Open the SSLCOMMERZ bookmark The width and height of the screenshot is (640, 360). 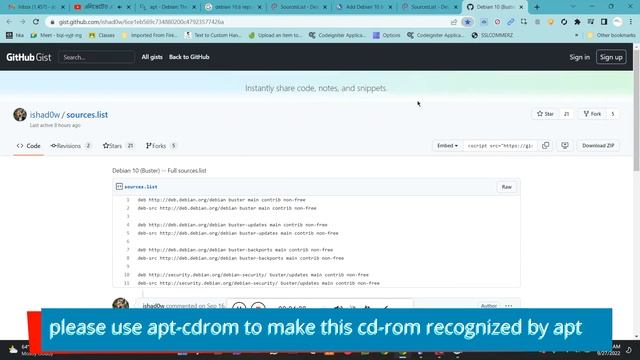click(492, 36)
